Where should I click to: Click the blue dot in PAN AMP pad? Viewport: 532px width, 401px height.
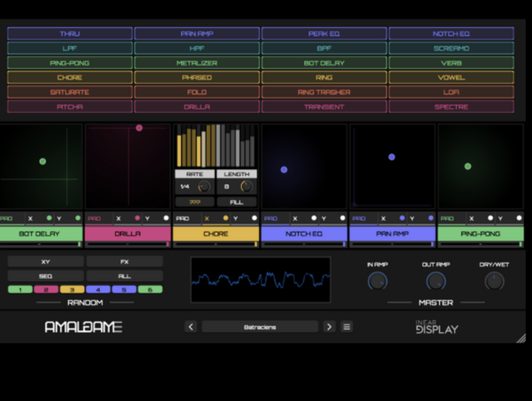coord(392,157)
